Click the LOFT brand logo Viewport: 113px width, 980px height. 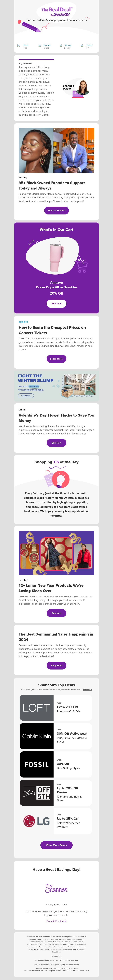[37, 708]
